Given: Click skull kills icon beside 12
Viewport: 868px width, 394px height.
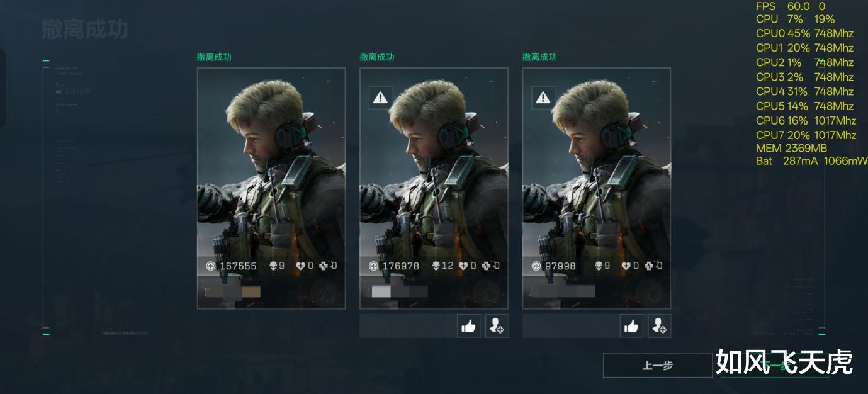Looking at the screenshot, I should pos(436,266).
